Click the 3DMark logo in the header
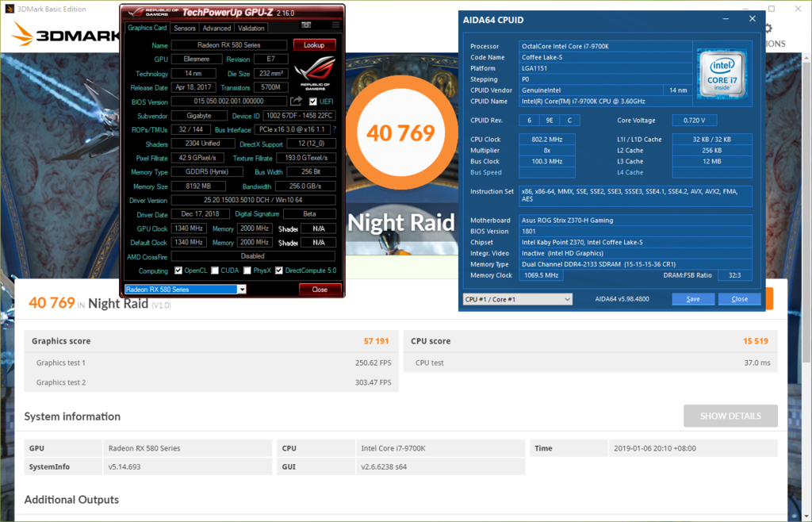This screenshot has width=812, height=522. (x=66, y=34)
